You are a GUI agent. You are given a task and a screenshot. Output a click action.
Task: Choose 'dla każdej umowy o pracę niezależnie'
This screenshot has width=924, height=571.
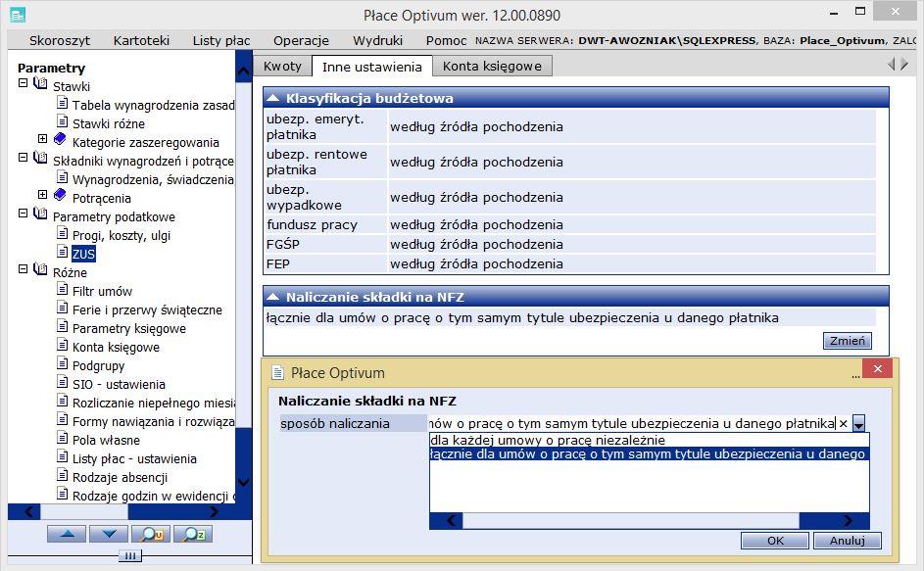650,440
